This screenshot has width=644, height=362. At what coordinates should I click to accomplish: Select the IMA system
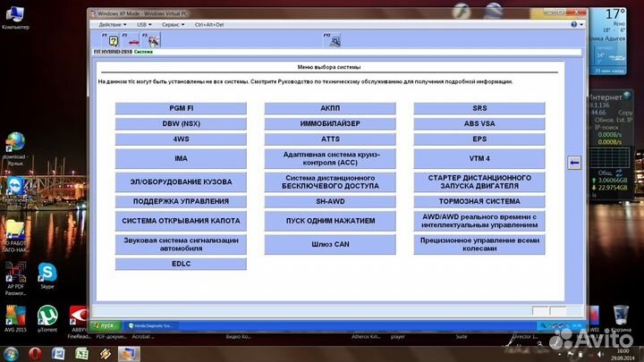[181, 158]
